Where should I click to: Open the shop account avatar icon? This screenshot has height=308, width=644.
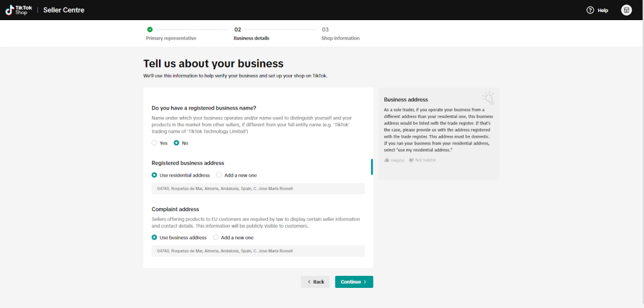pos(626,10)
